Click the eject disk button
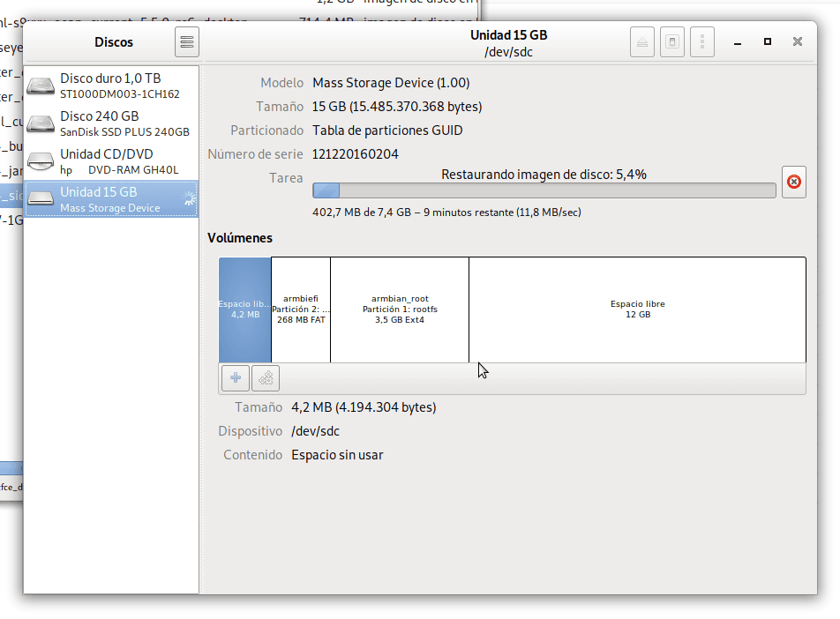Screen dimensions: 840x619 [642, 41]
